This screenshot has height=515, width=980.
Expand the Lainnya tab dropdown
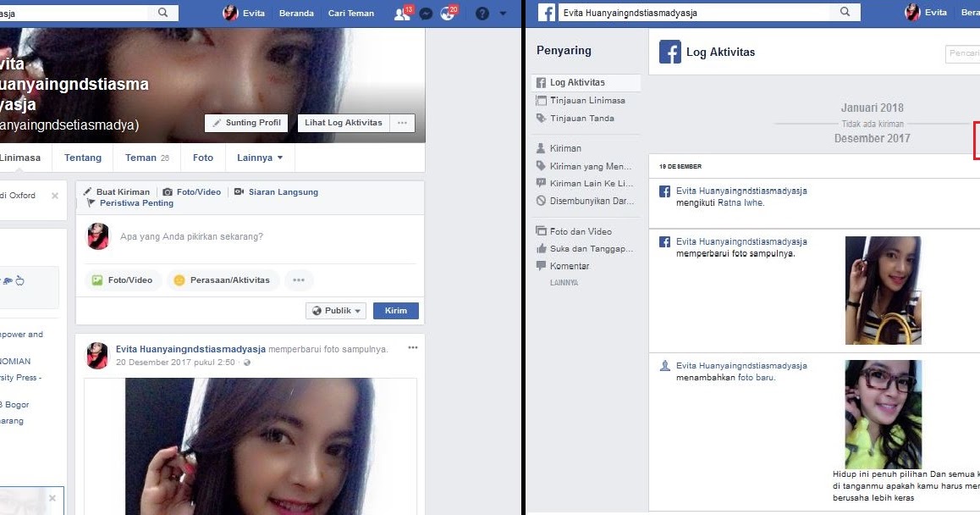pyautogui.click(x=260, y=158)
